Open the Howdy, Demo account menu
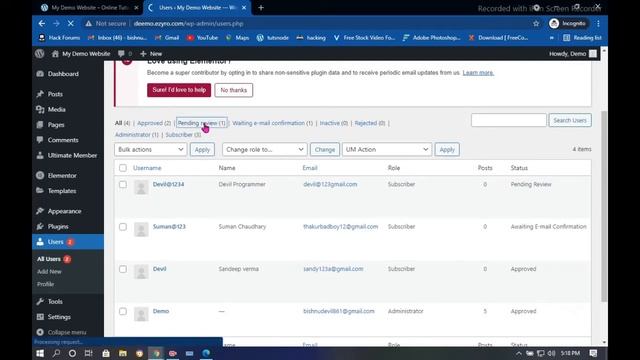640x360 pixels. point(573,53)
